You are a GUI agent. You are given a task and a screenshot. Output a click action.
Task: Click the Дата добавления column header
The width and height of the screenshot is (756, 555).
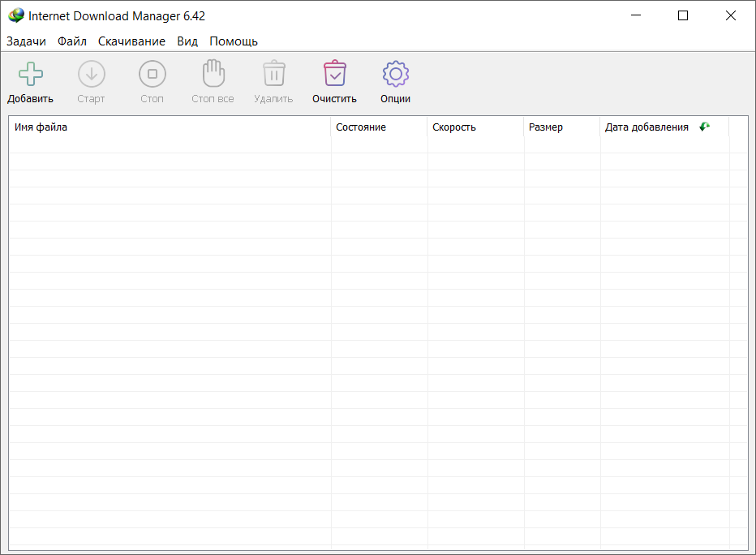(646, 127)
